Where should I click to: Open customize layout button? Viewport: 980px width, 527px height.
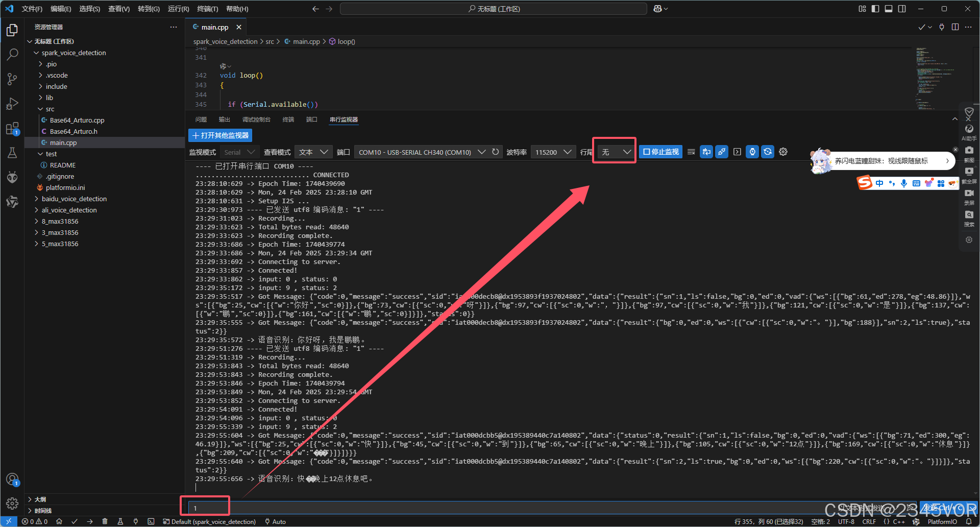click(862, 9)
